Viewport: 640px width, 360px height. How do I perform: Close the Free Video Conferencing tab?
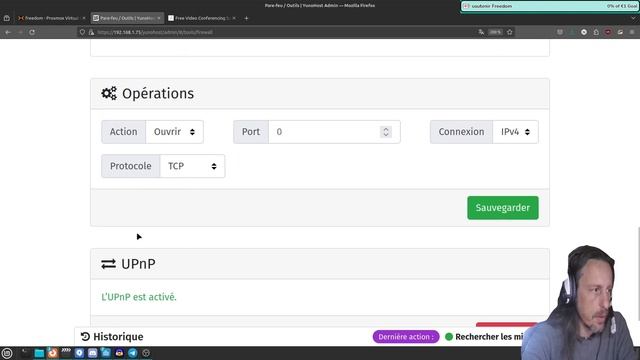pos(234,18)
